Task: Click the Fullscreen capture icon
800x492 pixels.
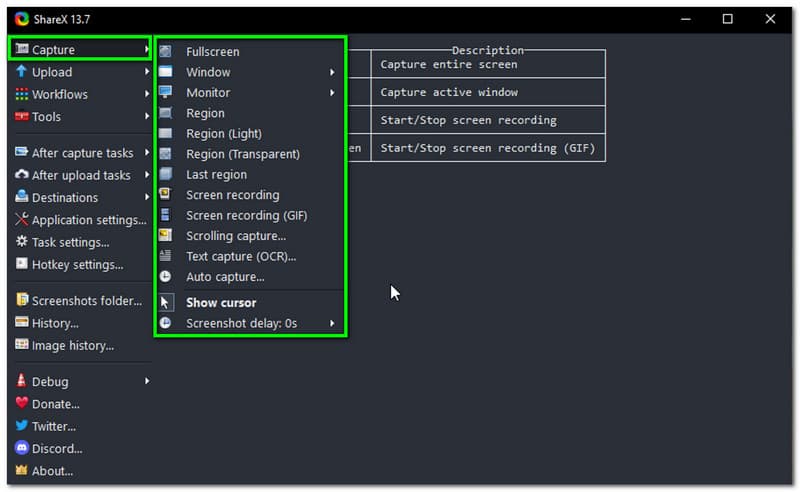Action: (165, 51)
